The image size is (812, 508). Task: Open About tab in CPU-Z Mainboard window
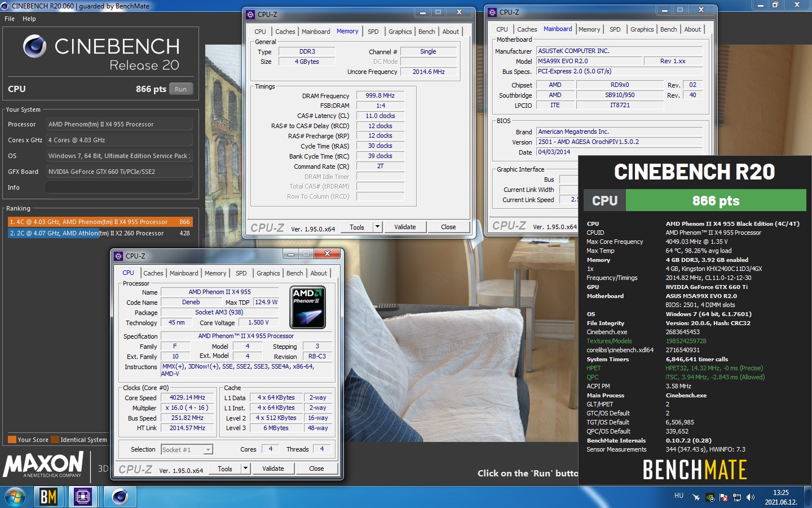[x=692, y=29]
